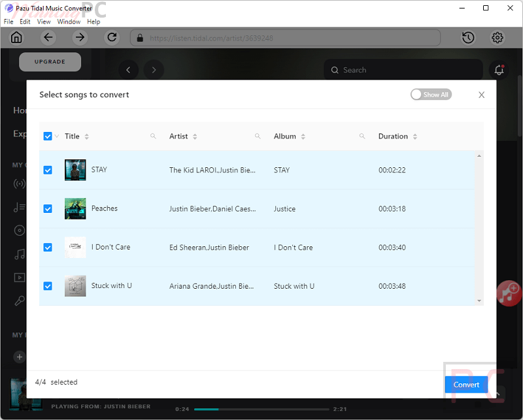This screenshot has width=523, height=420.
Task: Click the browser forward arrow in toolbar
Action: tap(80, 37)
